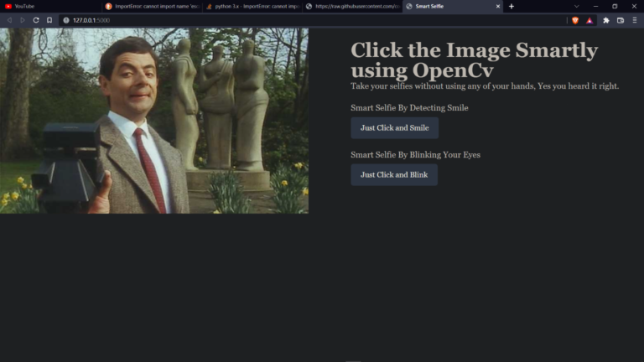This screenshot has height=362, width=644.
Task: Go back to previous page
Action: [9, 20]
